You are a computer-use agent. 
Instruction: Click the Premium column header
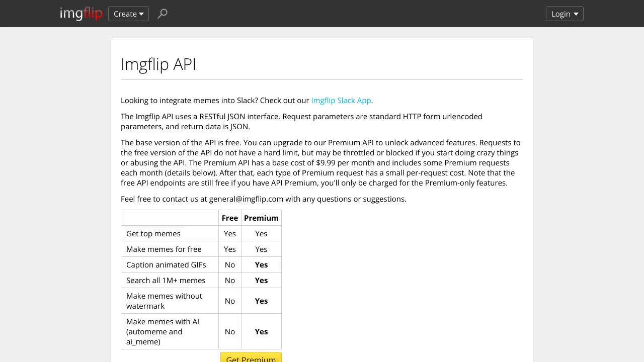pyautogui.click(x=261, y=218)
